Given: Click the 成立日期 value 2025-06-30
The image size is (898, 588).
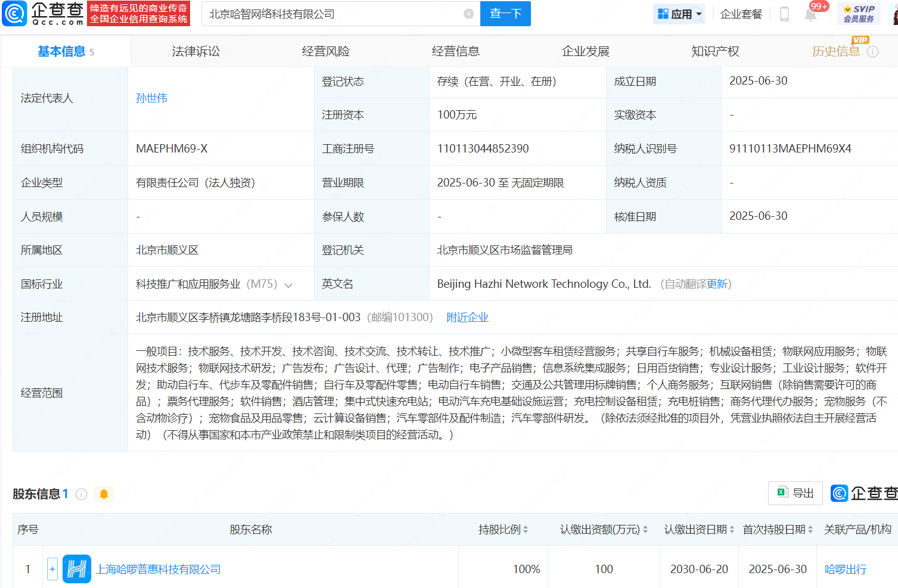Looking at the screenshot, I should pos(758,81).
